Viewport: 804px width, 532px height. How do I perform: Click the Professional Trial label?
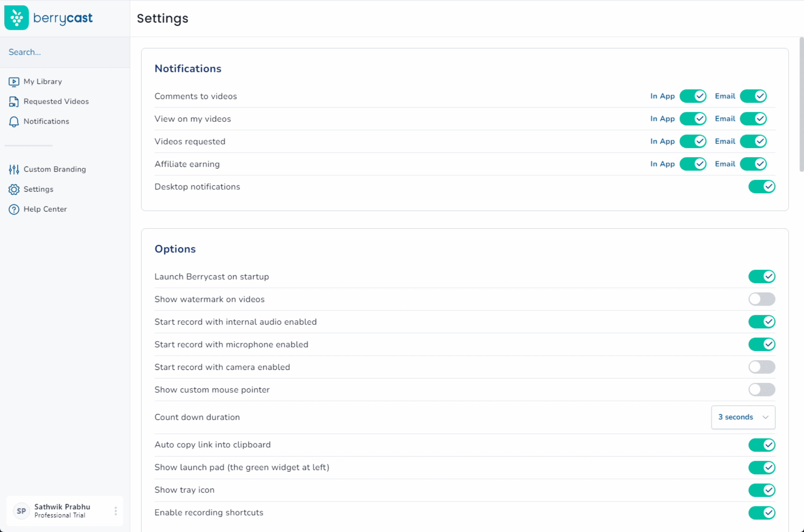click(x=60, y=516)
